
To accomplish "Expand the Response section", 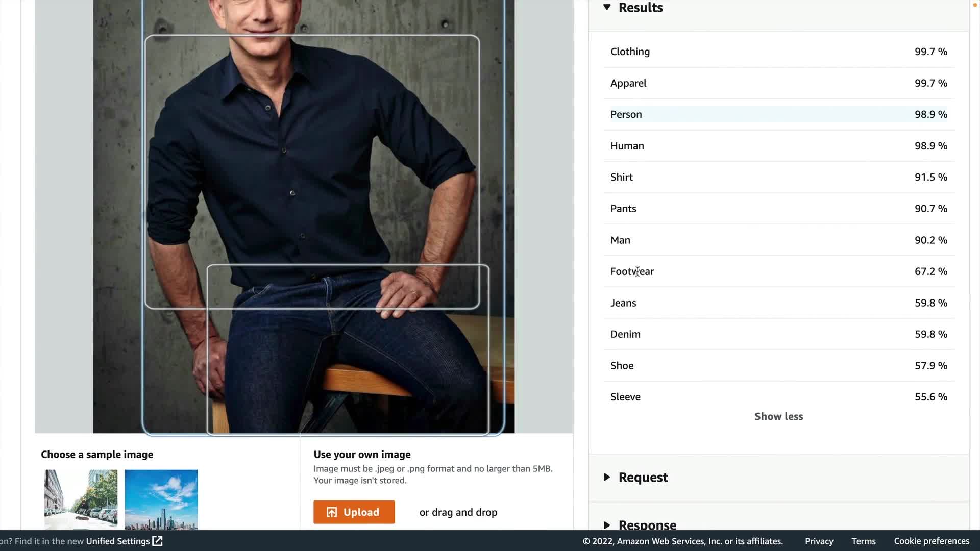I will pyautogui.click(x=647, y=524).
